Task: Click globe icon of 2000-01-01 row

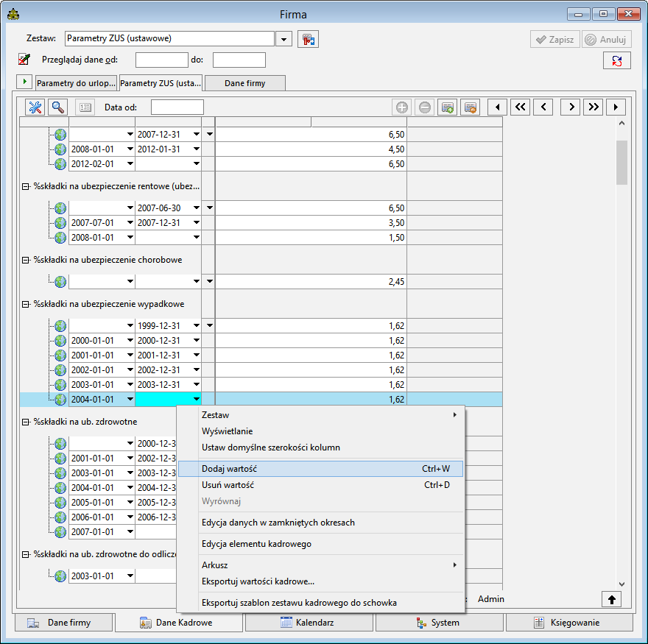Action: pos(60,340)
